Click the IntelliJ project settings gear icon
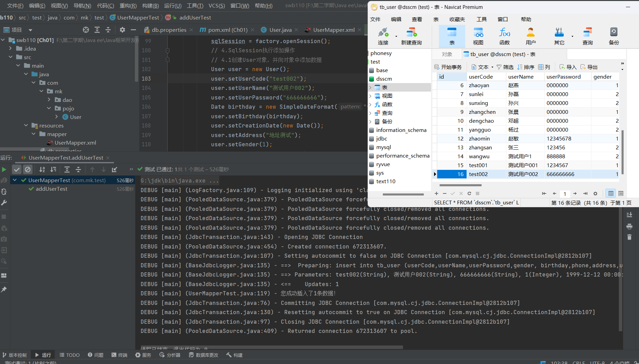The width and height of the screenshot is (639, 364). pos(122,30)
